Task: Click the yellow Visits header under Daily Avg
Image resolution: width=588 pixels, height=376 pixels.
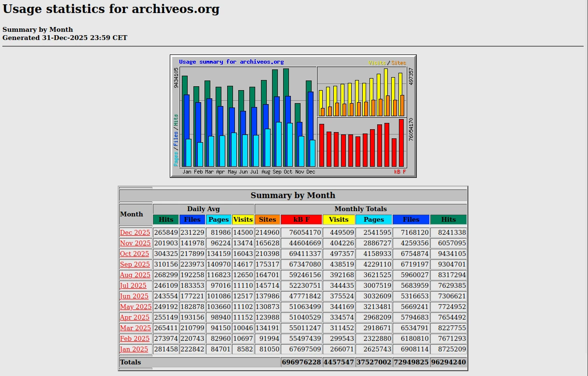Action: pos(243,219)
